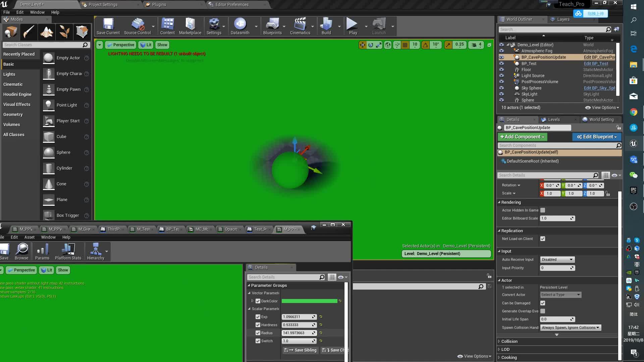Uncheck the Hardness parameter checkbox
The image size is (644, 362).
click(258, 325)
